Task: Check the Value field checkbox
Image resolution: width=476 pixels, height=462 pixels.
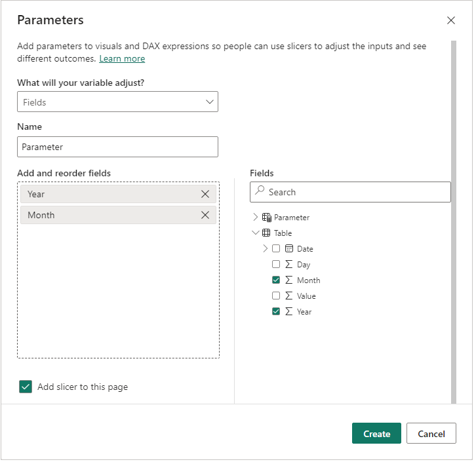Action: click(277, 297)
